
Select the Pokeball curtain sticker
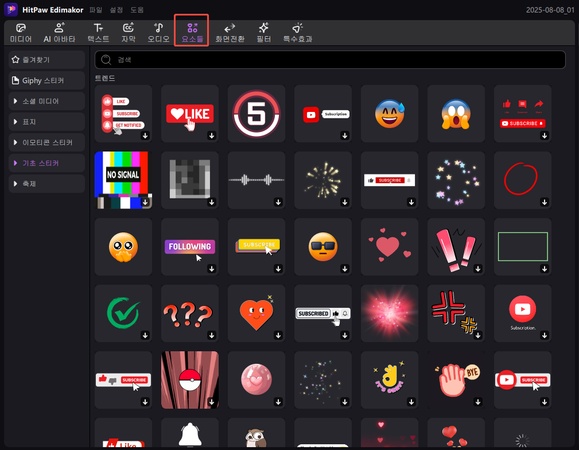(x=190, y=380)
